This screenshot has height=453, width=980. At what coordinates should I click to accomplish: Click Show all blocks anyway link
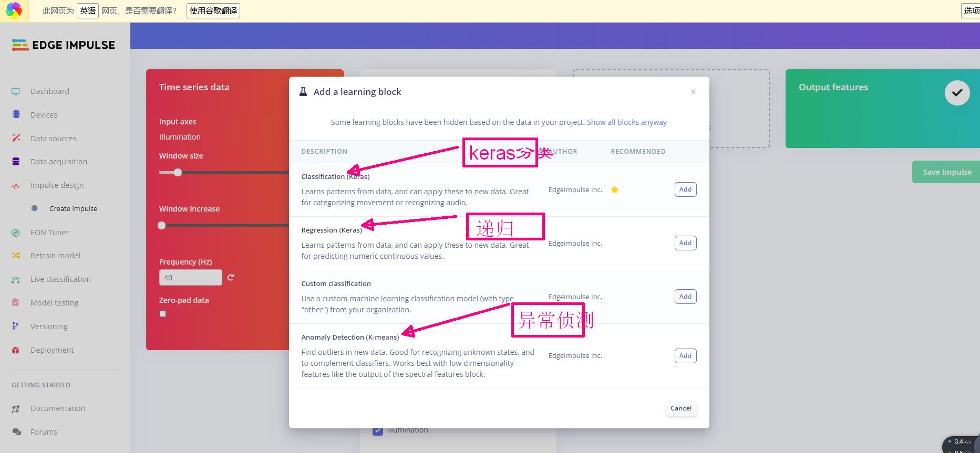tap(627, 122)
